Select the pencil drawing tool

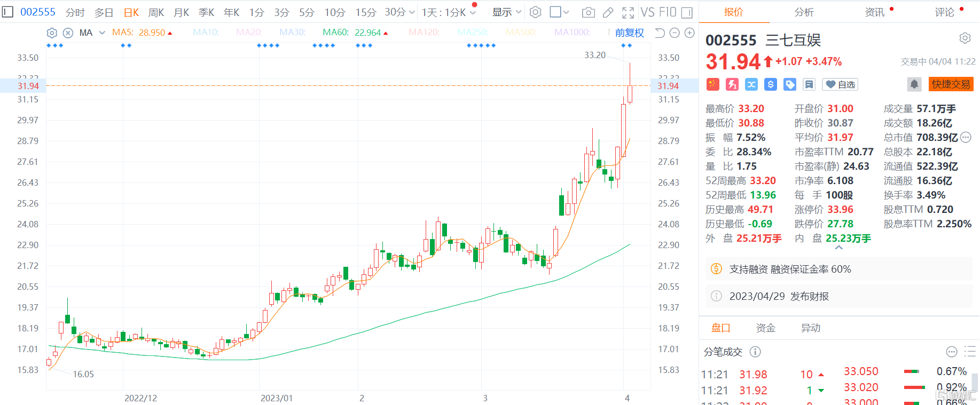coord(608,12)
